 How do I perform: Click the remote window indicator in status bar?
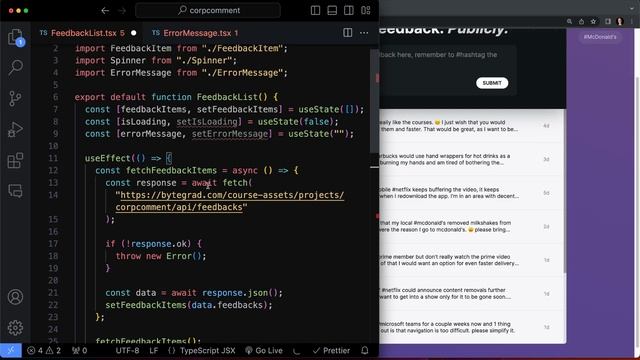11,350
